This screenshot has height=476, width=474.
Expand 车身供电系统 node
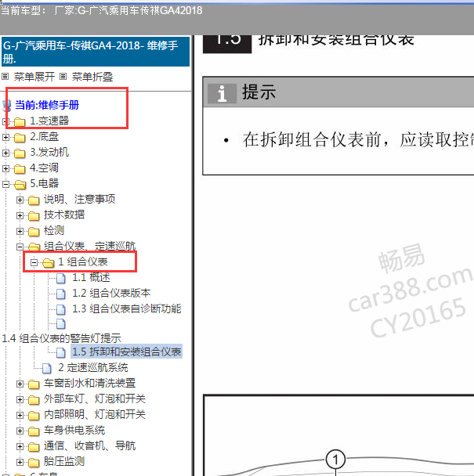coord(20,431)
